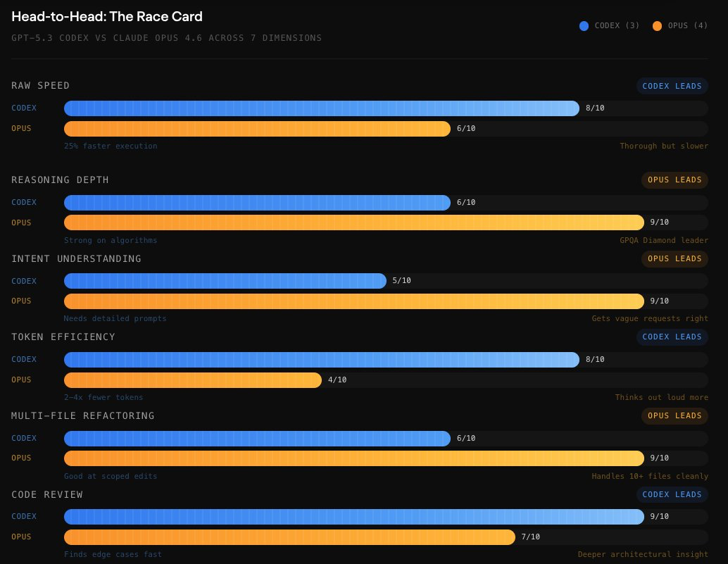Click Opus Leads badge for Multi-File Refactoring
Viewport: 728px width, 564px height.
pos(674,415)
